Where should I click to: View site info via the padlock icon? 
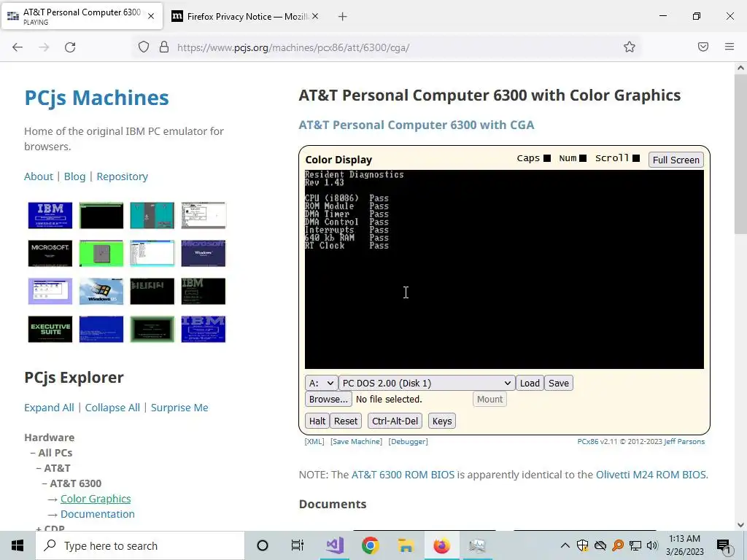[164, 47]
